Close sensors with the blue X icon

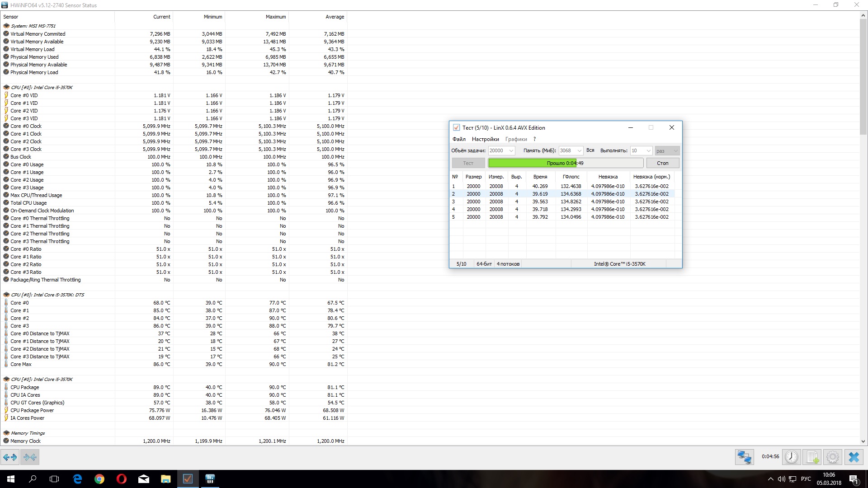854,457
